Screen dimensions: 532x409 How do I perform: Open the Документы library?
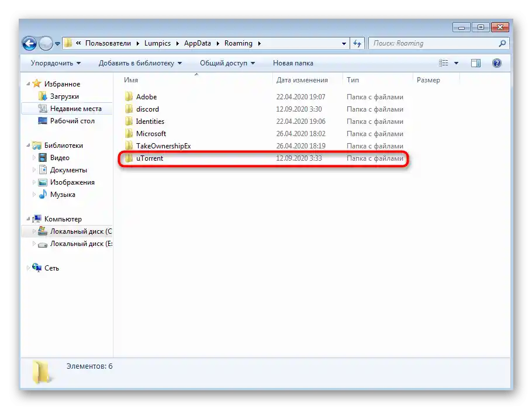click(x=68, y=170)
